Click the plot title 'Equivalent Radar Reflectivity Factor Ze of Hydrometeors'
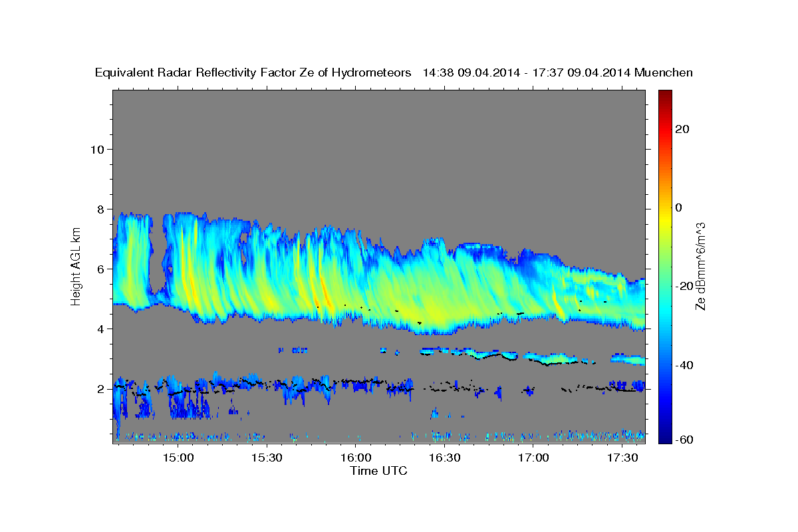The height and width of the screenshot is (532, 798). coord(253,73)
